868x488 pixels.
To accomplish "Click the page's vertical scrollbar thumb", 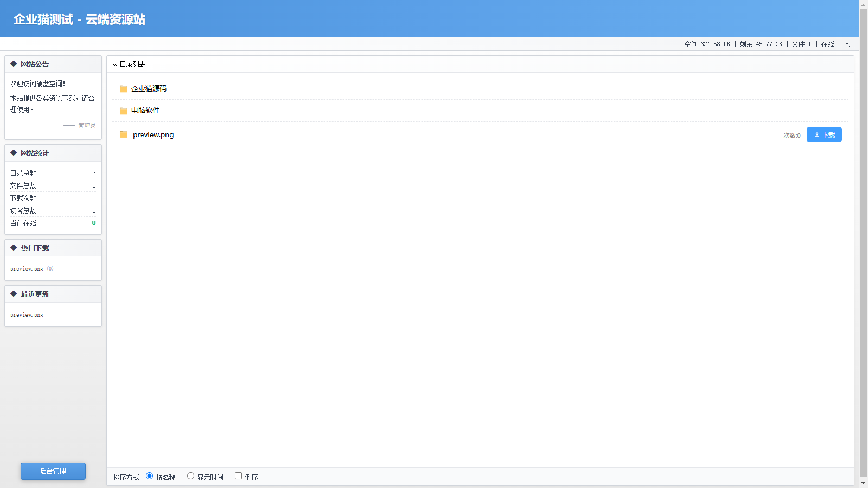I will tap(863, 242).
